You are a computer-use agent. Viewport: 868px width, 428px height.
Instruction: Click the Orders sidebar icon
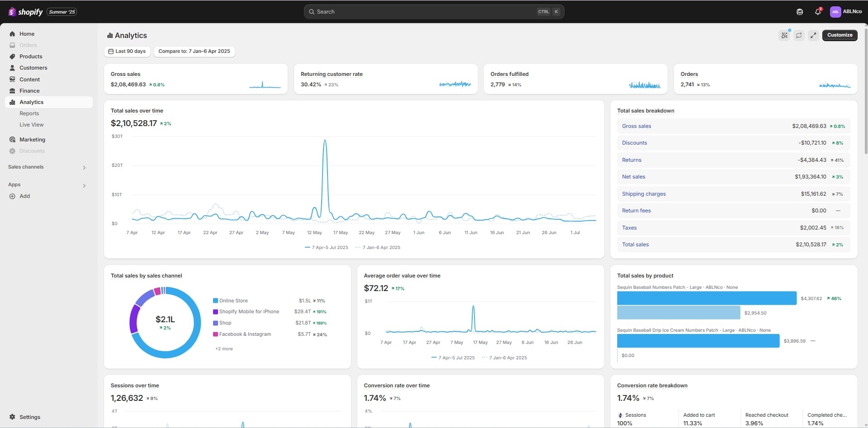[x=12, y=45]
